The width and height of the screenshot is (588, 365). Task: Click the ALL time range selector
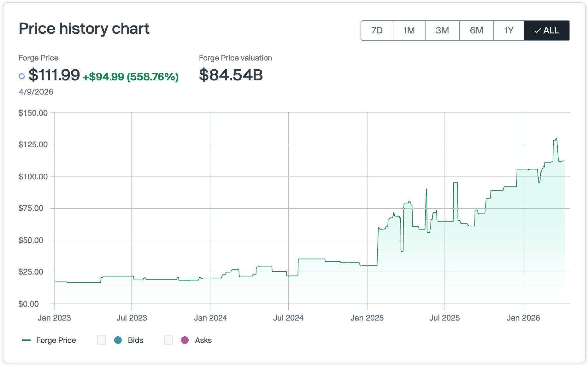(547, 31)
